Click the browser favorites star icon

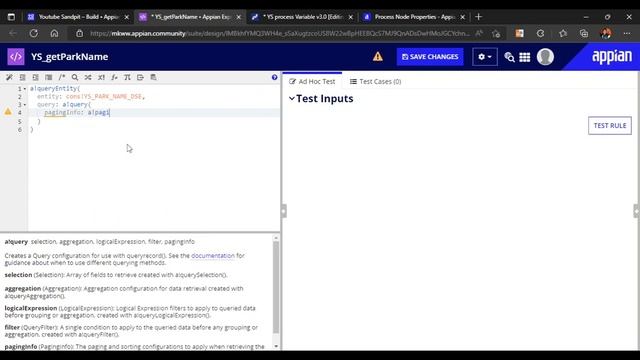pos(563,33)
